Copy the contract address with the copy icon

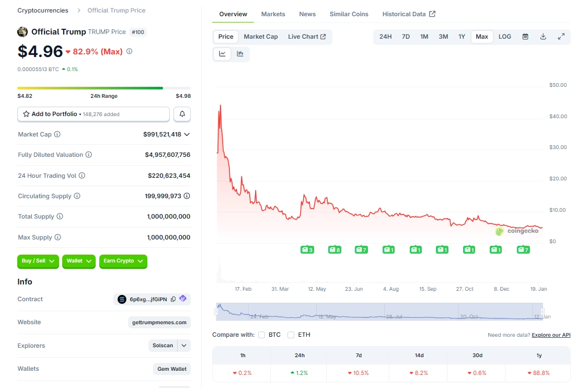point(173,299)
